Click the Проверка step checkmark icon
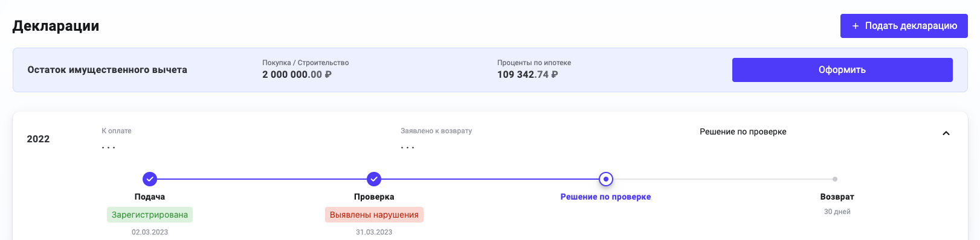 374,179
